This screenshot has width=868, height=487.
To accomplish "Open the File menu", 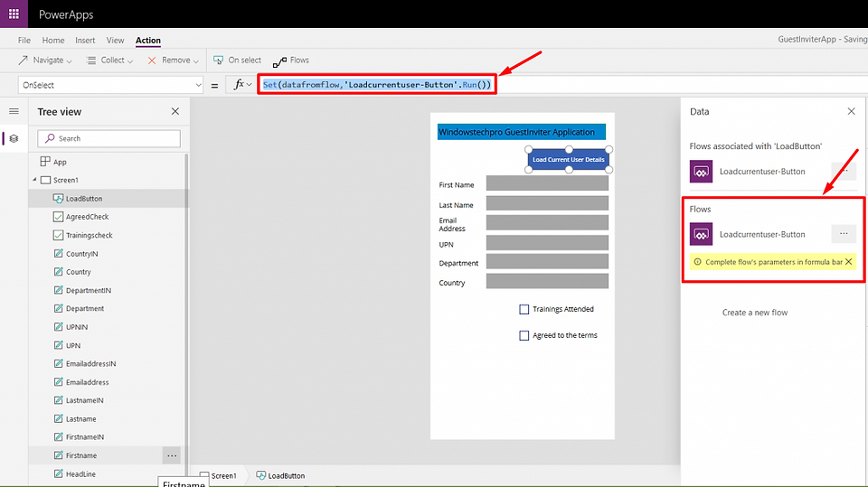I will click(24, 41).
